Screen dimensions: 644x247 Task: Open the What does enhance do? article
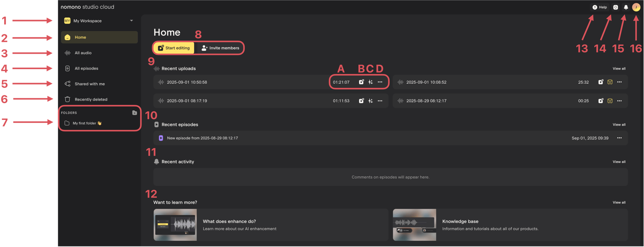coord(271,225)
